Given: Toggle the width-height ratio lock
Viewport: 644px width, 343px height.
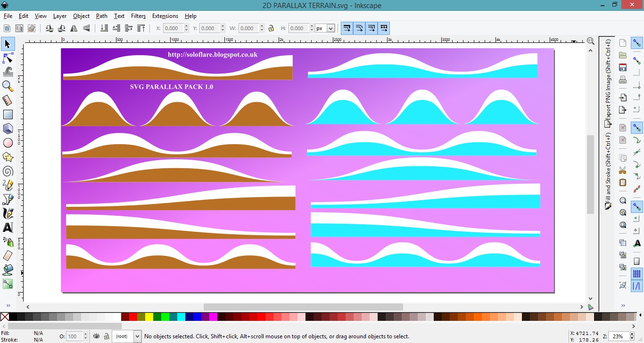Looking at the screenshot, I should 271,28.
